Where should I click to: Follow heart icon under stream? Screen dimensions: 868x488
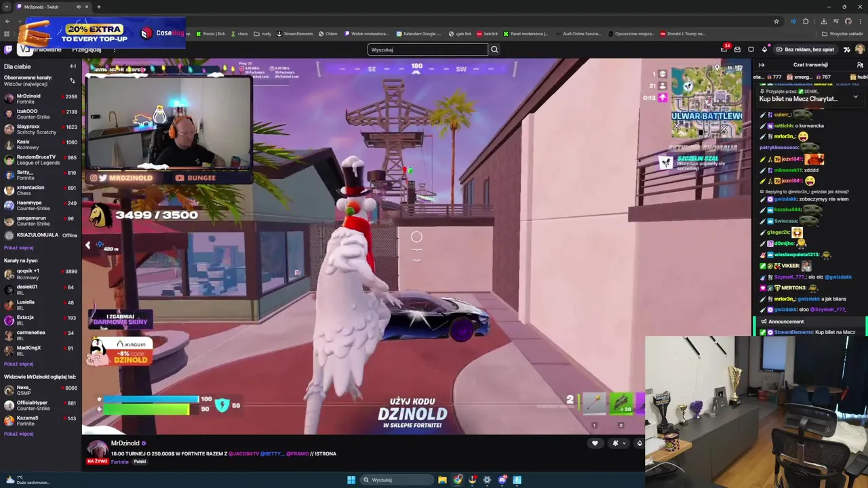point(595,443)
